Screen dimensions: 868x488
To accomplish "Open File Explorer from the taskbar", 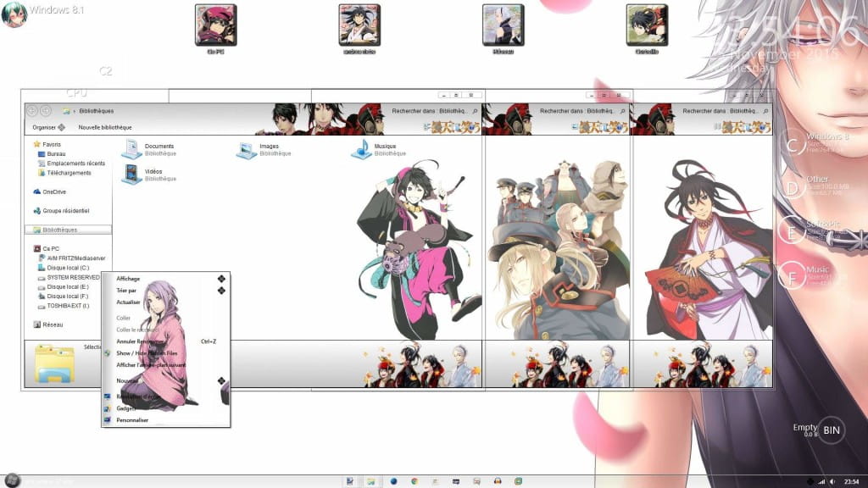I will (x=373, y=481).
